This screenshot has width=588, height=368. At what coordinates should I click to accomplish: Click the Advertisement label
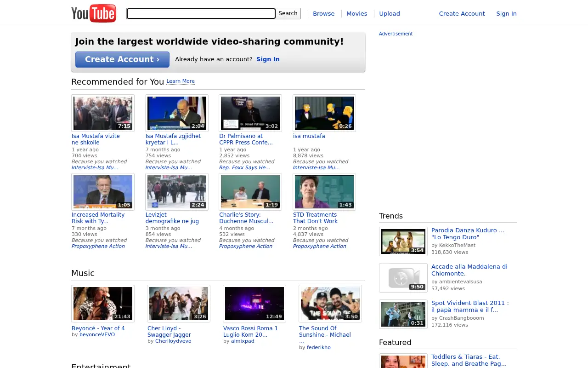[x=396, y=34]
